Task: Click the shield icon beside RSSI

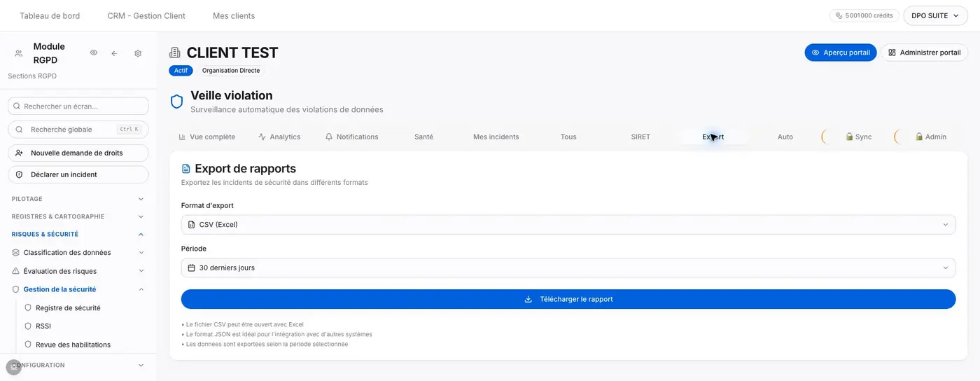Action: coord(29,326)
